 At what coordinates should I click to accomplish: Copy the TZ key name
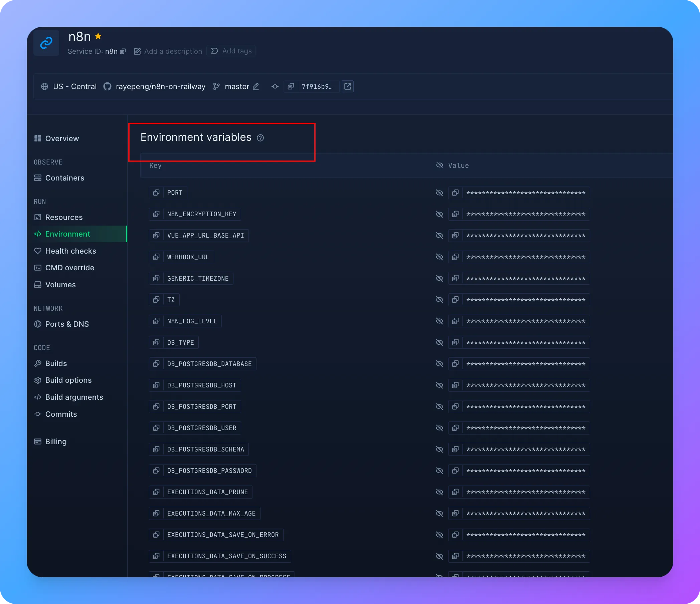click(x=156, y=299)
